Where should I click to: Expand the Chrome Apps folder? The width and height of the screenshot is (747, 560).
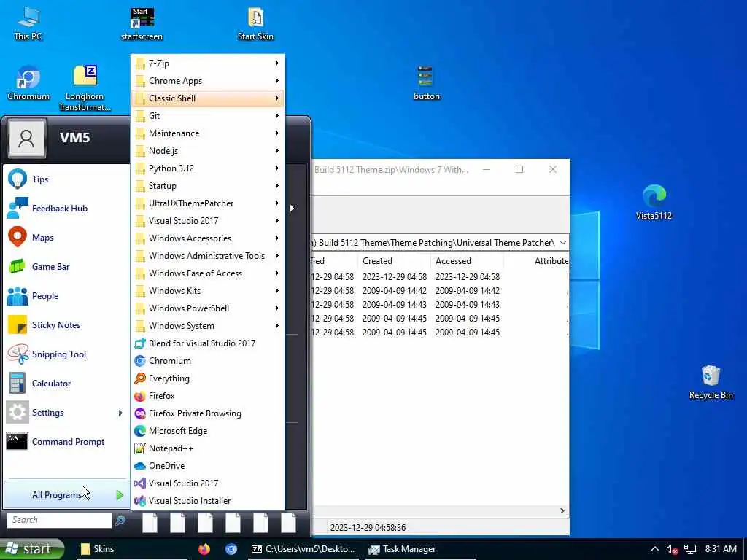pyautogui.click(x=208, y=80)
